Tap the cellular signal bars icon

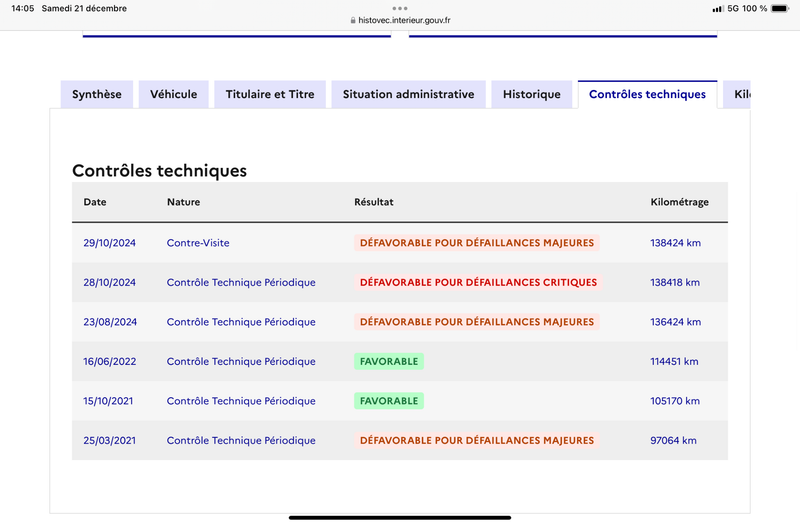(x=718, y=9)
